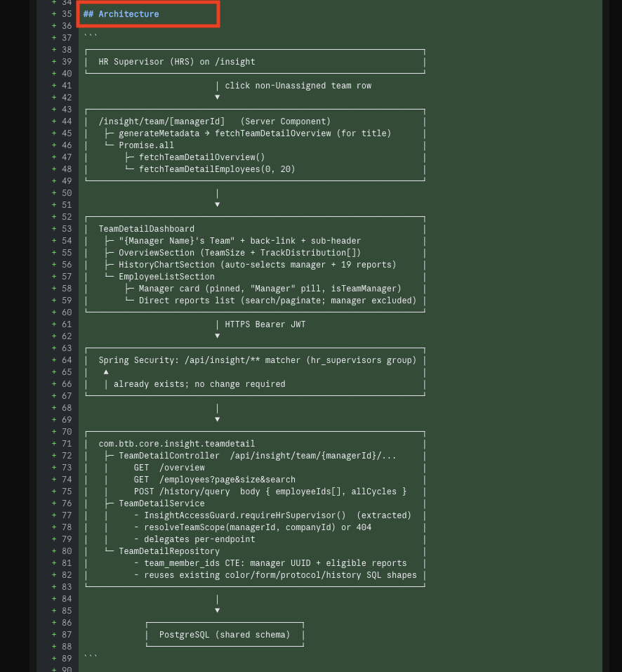
Task: Click the 'TeamDetailRepository' line
Action: pyautogui.click(x=168, y=551)
